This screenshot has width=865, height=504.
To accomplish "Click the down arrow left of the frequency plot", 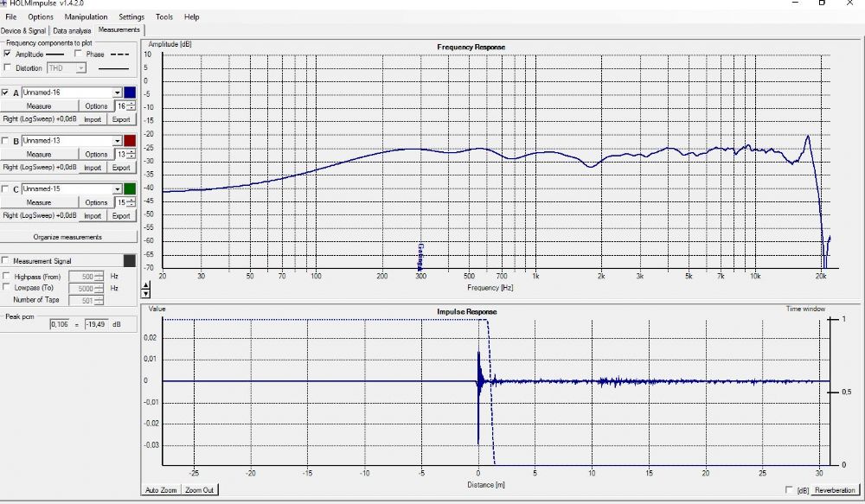I will tap(145, 294).
